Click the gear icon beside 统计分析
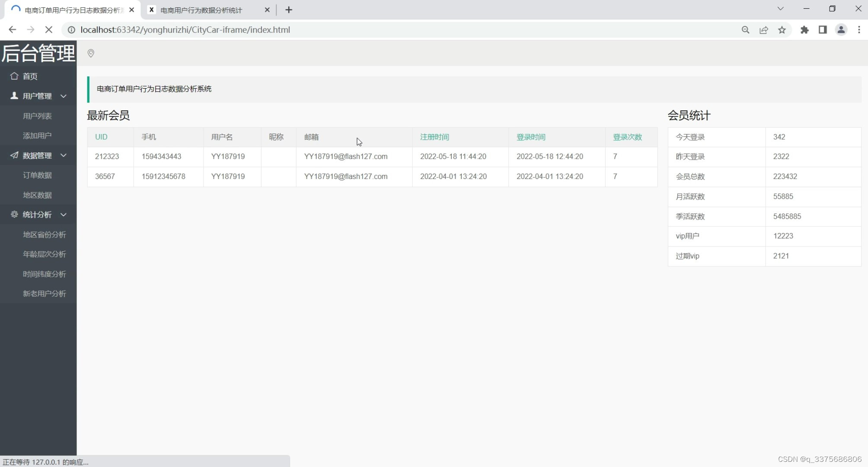 tap(13, 214)
